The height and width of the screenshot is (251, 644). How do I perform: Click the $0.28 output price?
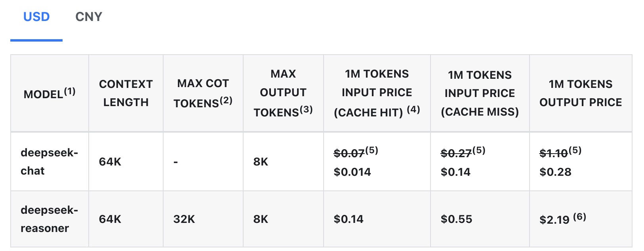(x=555, y=172)
